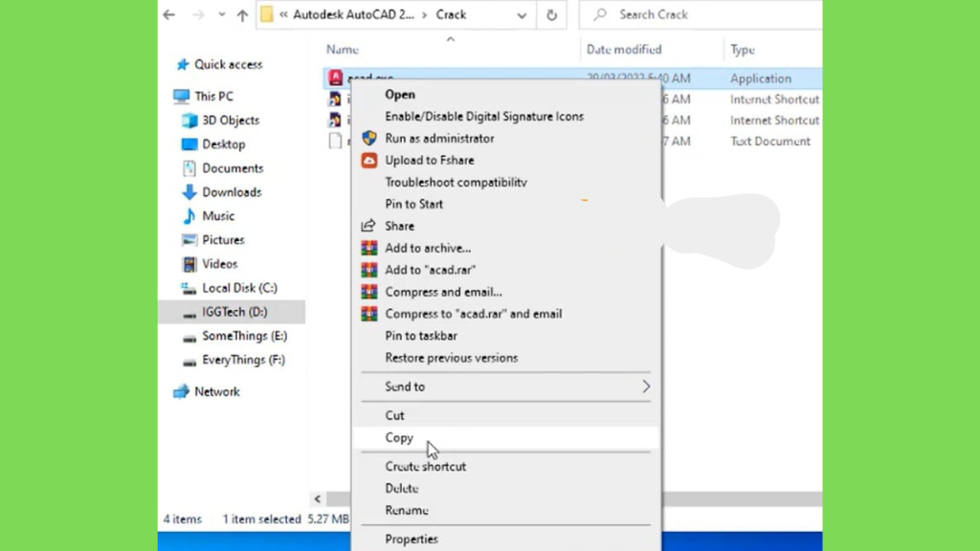Click the This PC monitor icon
The image size is (980, 551).
click(181, 97)
